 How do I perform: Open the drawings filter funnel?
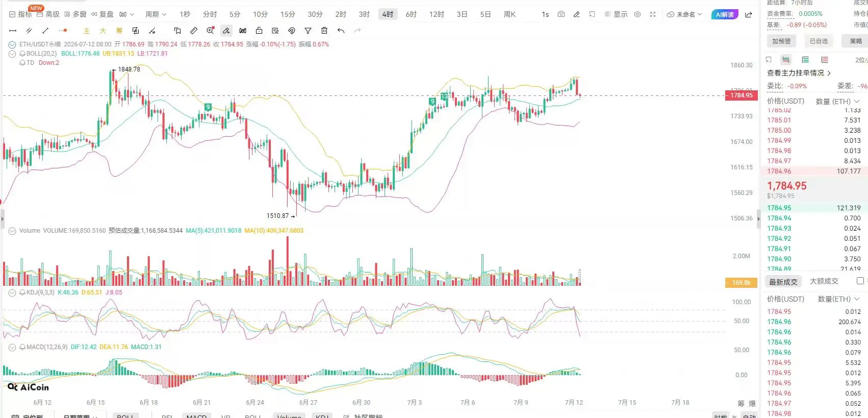point(308,31)
